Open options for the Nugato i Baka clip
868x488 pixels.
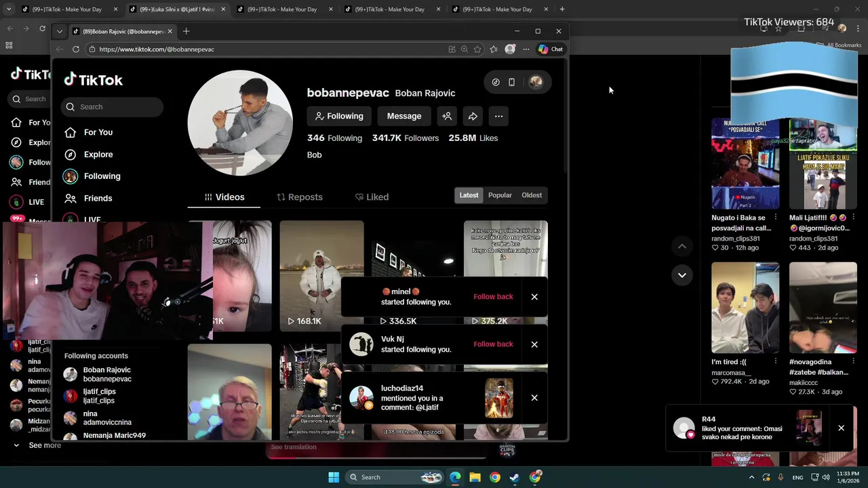pos(776,218)
